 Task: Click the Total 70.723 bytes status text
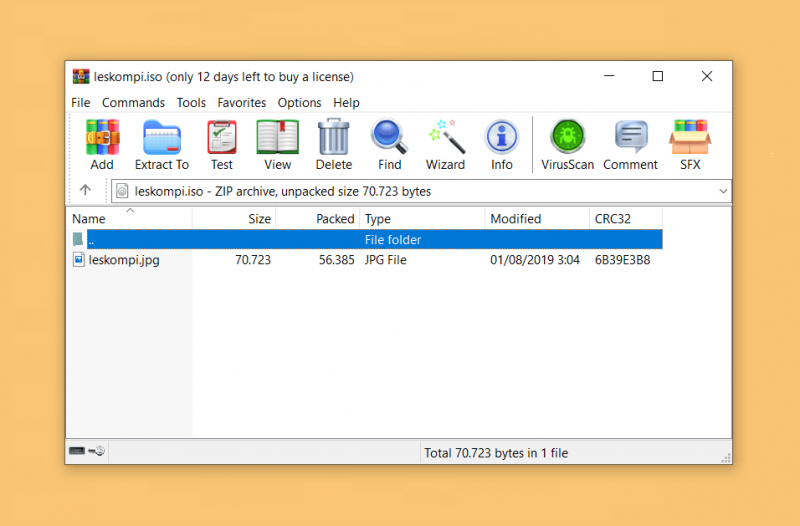tap(496, 453)
